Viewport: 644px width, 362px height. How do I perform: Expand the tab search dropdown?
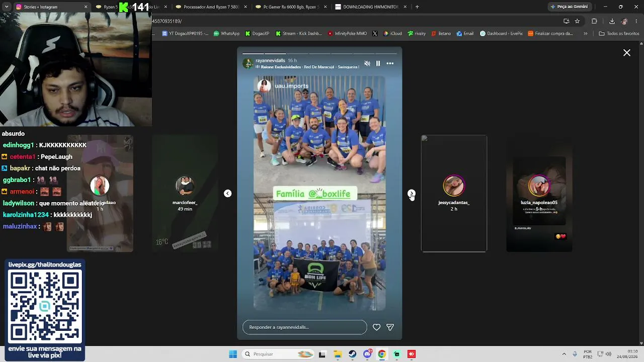(x=7, y=7)
